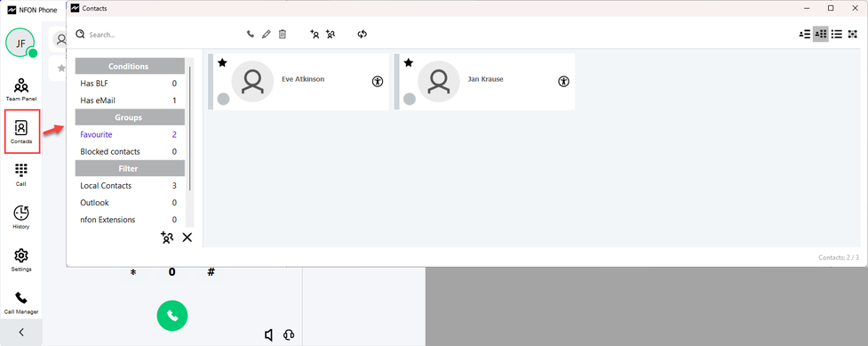Select the Local Contacts filter
This screenshot has width=868, height=346.
tap(129, 186)
